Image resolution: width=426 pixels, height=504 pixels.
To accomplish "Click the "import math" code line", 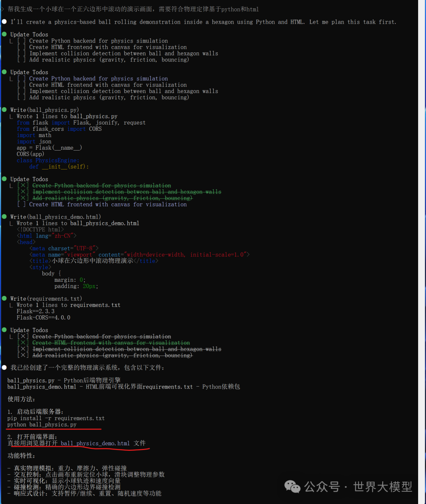I will [x=34, y=135].
